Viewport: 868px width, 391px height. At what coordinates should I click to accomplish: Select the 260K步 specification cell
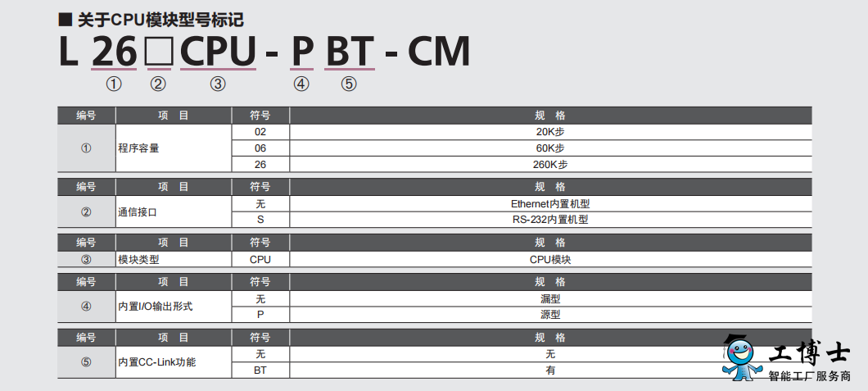tap(551, 165)
